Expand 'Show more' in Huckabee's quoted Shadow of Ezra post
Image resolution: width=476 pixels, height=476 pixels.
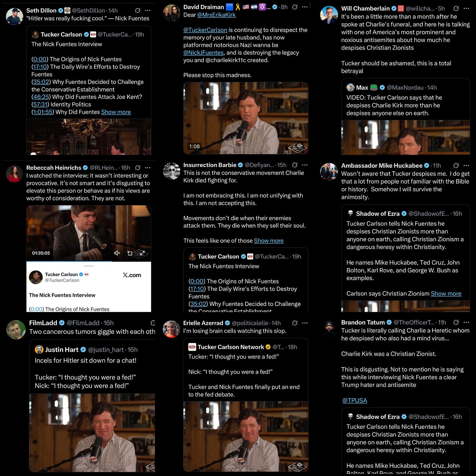[x=446, y=294]
